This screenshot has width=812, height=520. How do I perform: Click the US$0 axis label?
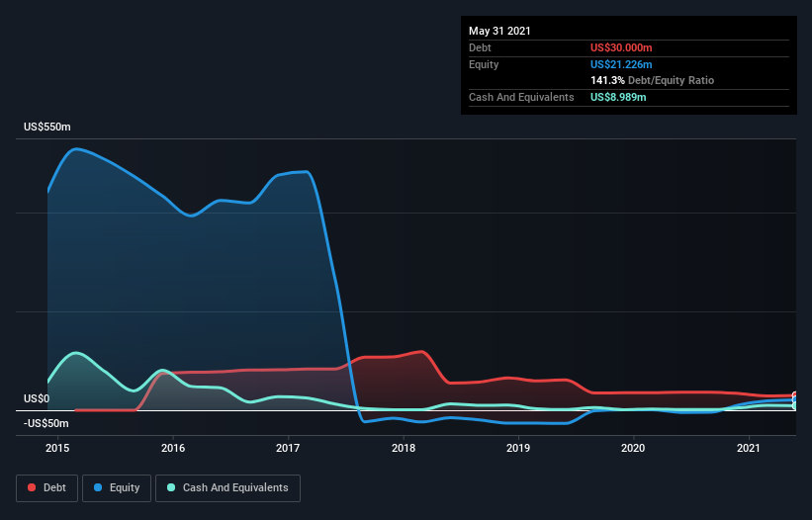pos(37,399)
